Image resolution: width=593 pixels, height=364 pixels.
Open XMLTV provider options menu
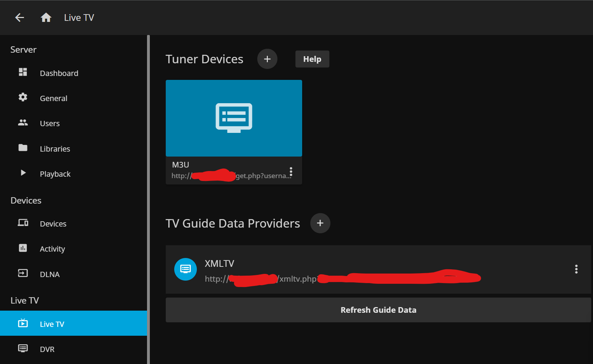(576, 269)
